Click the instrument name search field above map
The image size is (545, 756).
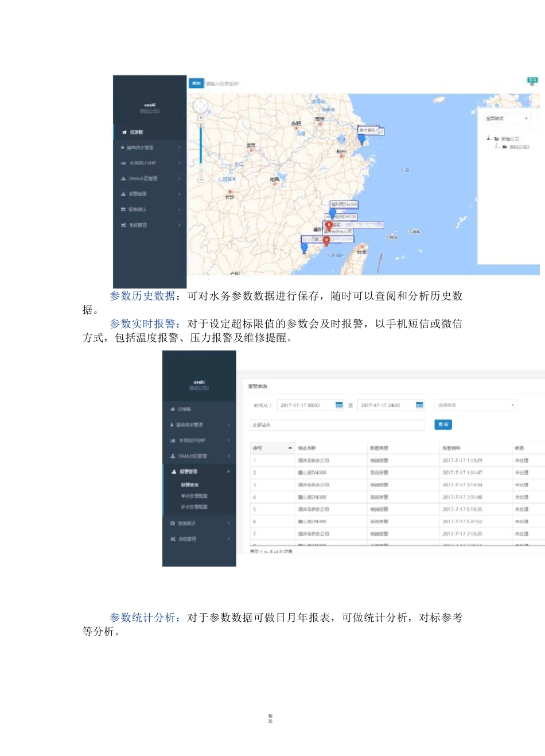tap(223, 84)
